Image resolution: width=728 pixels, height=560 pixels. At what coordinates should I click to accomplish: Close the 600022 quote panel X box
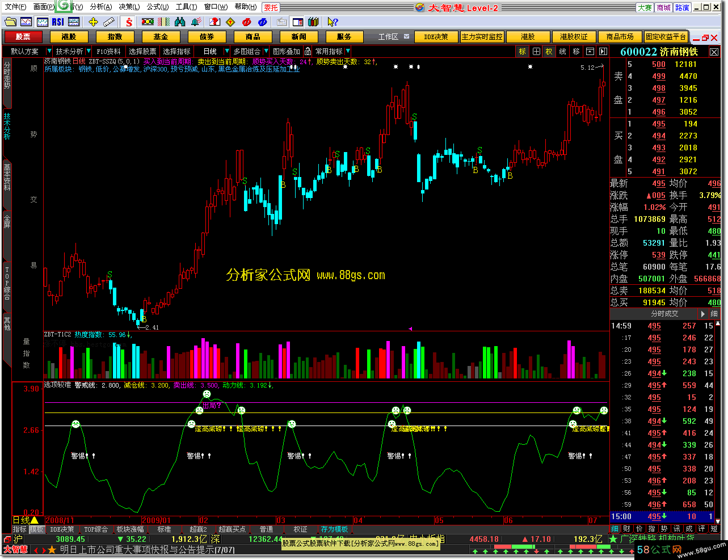pyautogui.click(x=714, y=52)
